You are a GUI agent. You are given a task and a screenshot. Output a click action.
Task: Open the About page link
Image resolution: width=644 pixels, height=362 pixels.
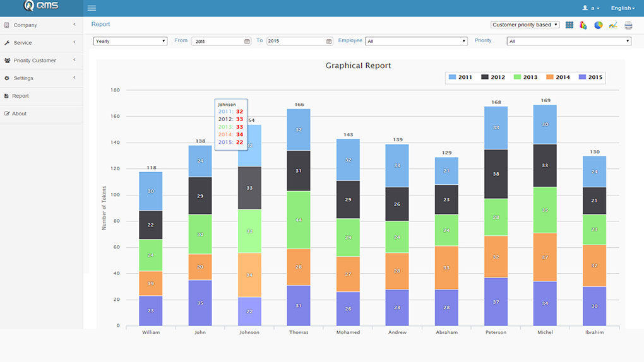coord(20,114)
